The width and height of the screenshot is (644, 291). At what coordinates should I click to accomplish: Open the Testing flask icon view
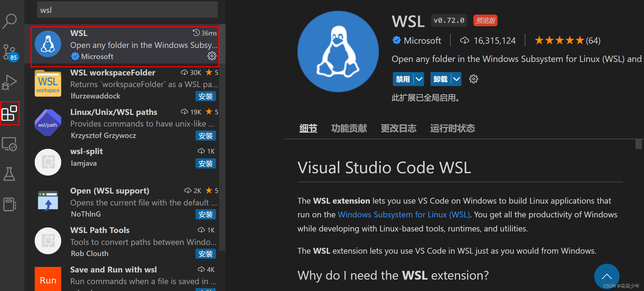click(x=10, y=174)
